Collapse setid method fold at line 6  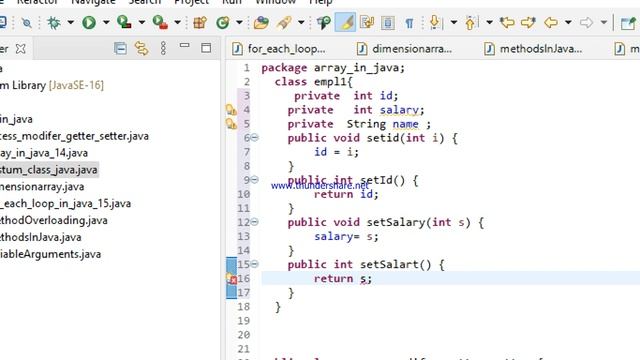tap(254, 138)
